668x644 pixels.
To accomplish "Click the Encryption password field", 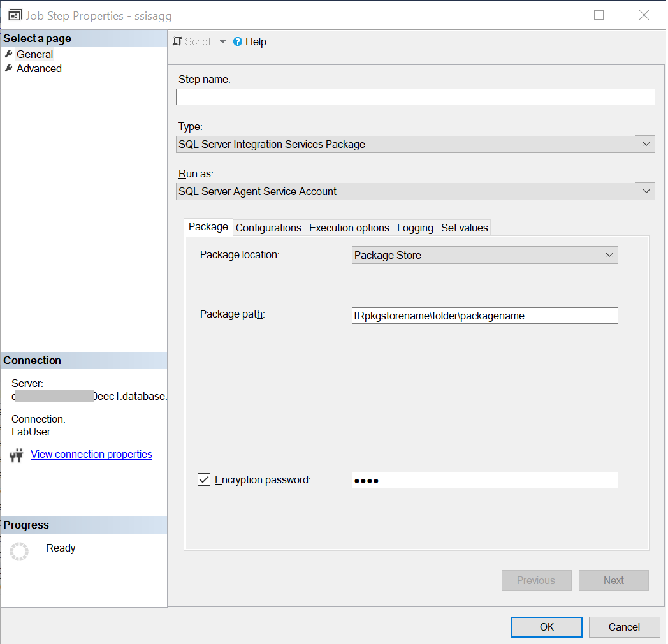I will pos(485,480).
